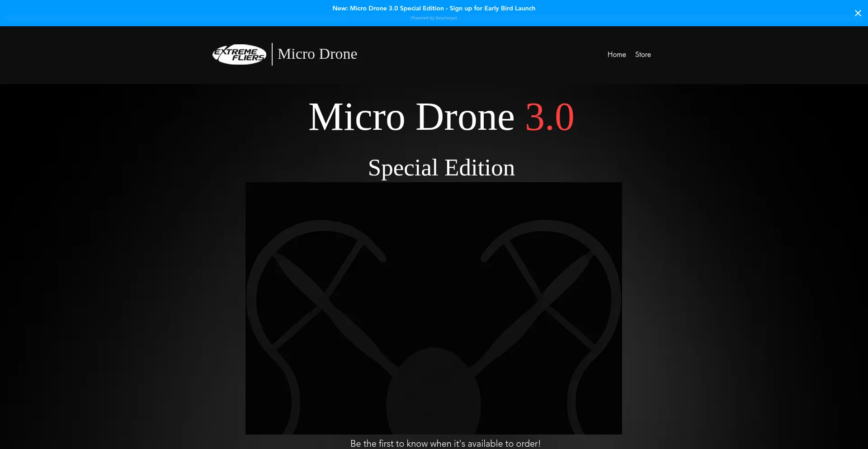Go to the Store page
The width and height of the screenshot is (868, 449).
pyautogui.click(x=642, y=54)
